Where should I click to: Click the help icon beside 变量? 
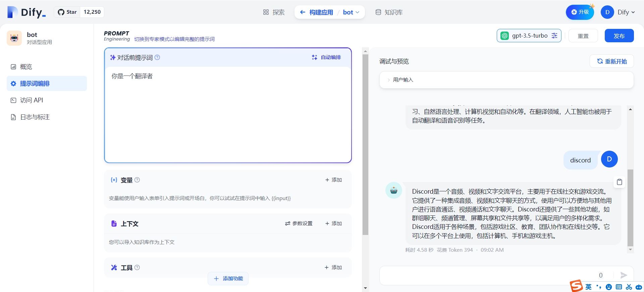point(137,180)
